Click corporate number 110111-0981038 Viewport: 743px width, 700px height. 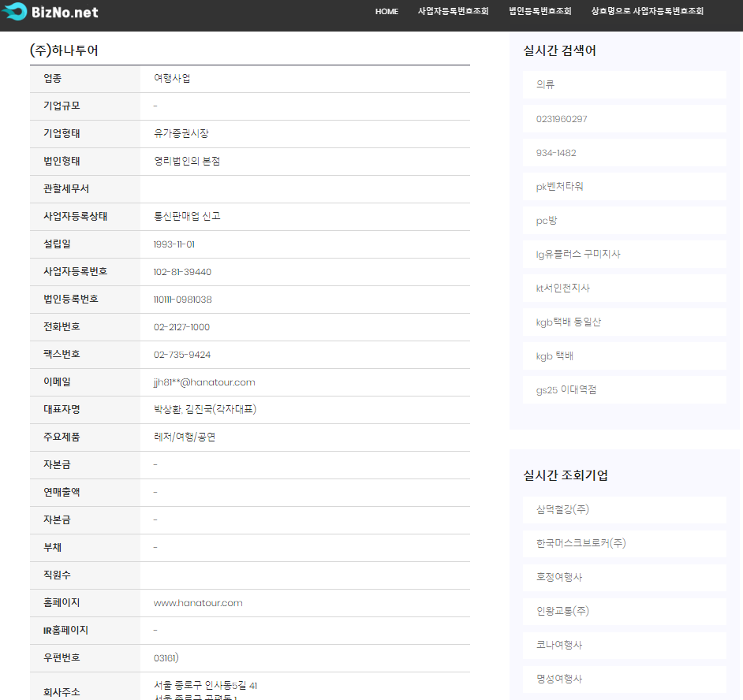[182, 300]
